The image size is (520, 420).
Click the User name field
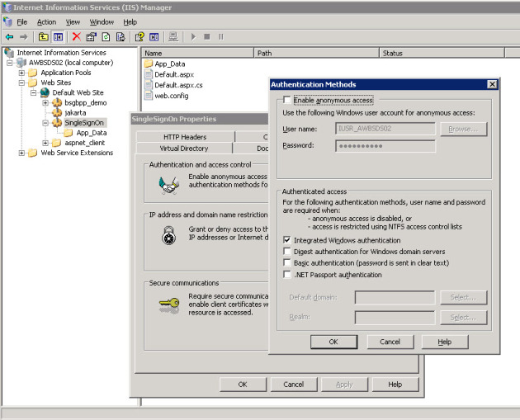point(385,129)
